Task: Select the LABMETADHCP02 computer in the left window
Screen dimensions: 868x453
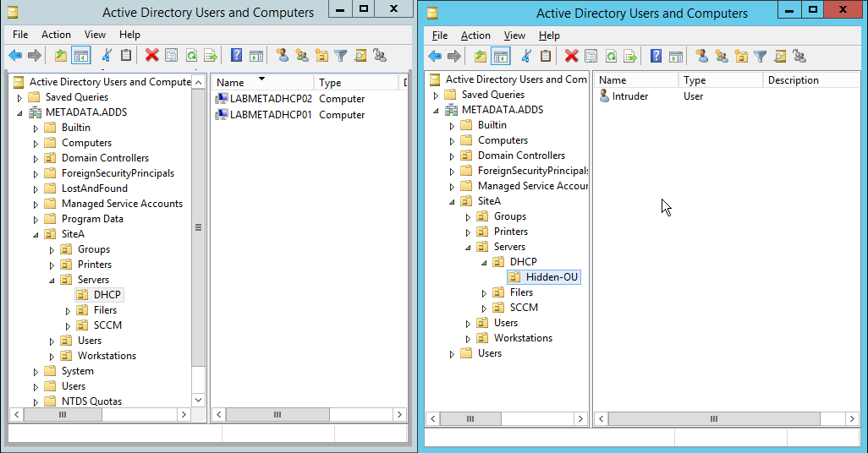Action: coord(272,99)
